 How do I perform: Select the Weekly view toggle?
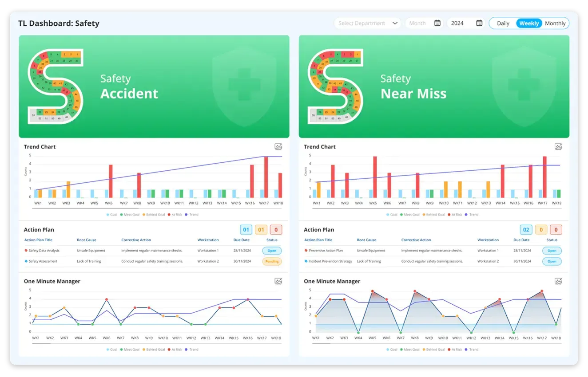point(528,23)
